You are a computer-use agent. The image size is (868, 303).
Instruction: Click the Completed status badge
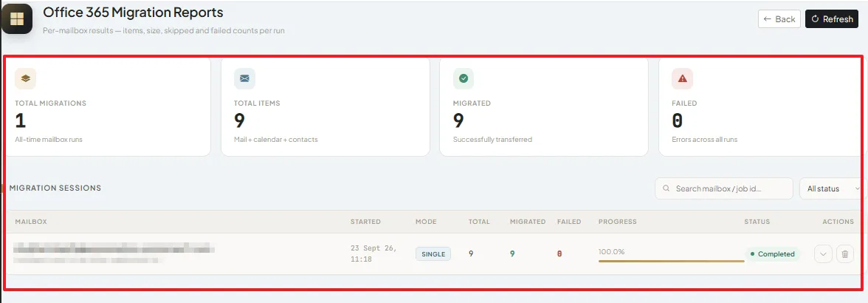click(772, 254)
